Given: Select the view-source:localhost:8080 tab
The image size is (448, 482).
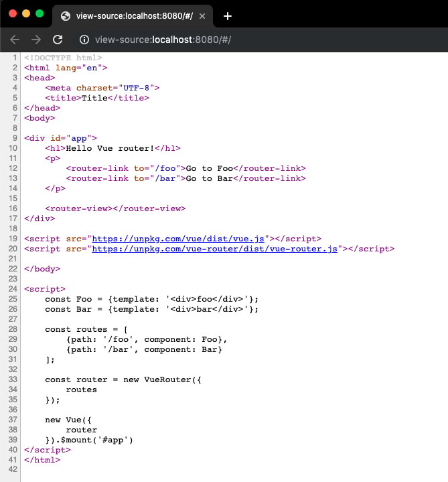Looking at the screenshot, I should coord(133,16).
